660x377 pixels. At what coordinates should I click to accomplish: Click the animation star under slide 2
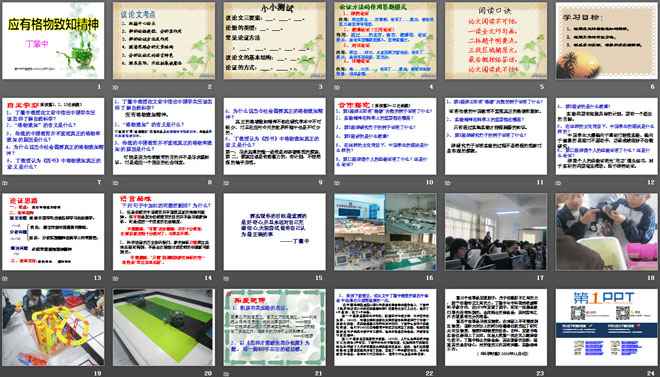tap(115, 88)
